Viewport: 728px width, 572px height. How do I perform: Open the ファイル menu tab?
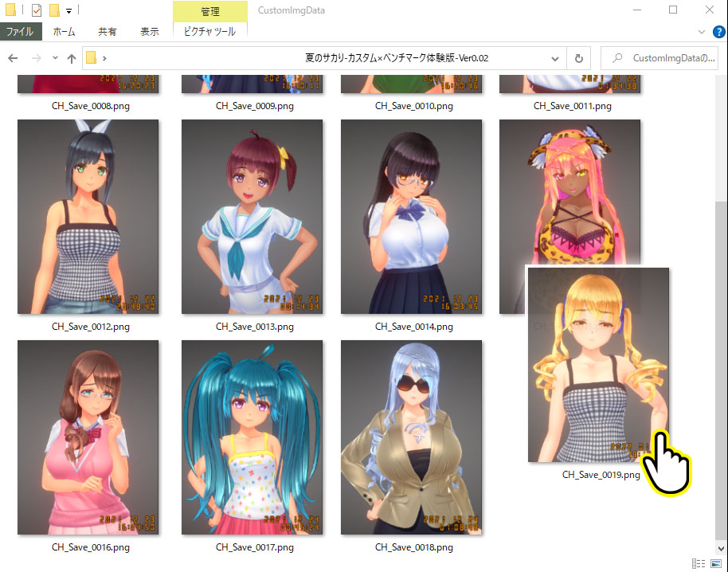point(20,32)
